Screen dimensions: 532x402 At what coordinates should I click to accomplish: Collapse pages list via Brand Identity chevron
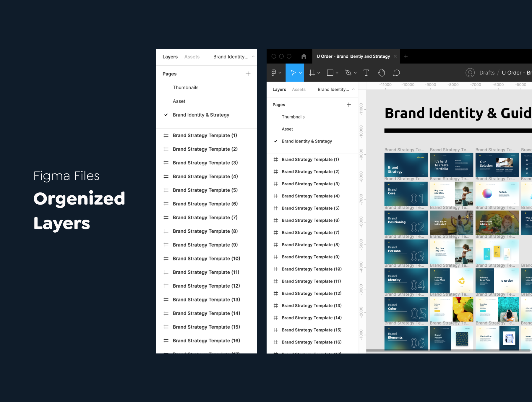pyautogui.click(x=353, y=89)
